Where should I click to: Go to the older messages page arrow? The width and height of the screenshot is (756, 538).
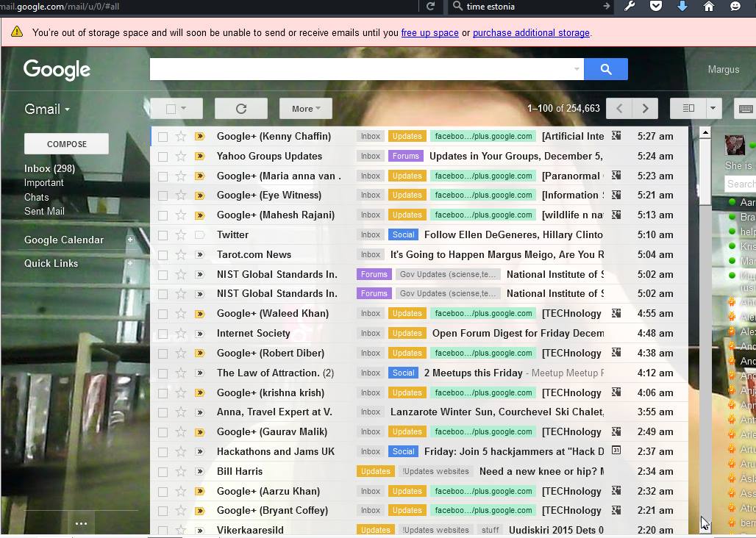(645, 109)
